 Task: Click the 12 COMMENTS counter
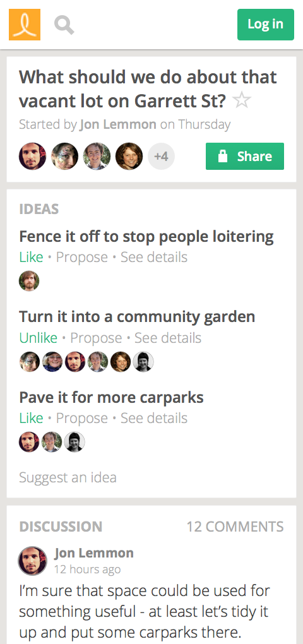click(235, 527)
